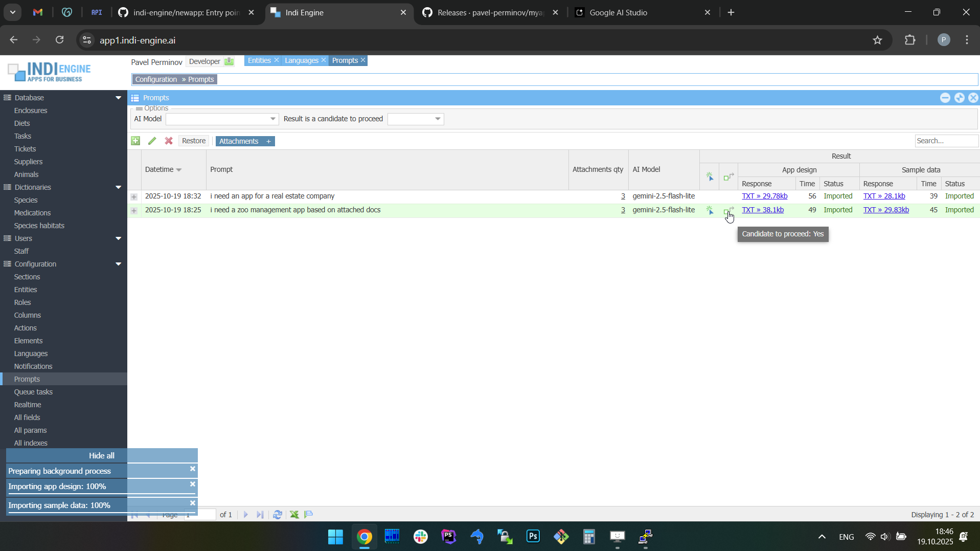This screenshot has height=551, width=980.
Task: Click the next page arrow icon
Action: (246, 515)
